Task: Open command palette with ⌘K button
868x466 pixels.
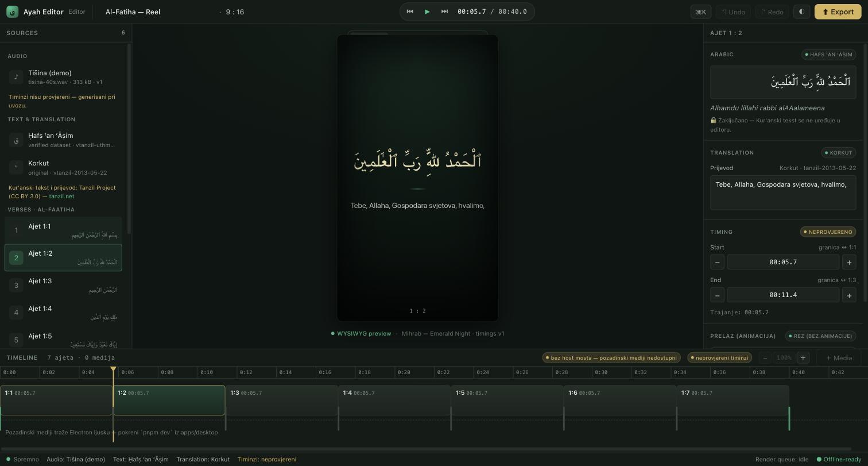Action: click(701, 11)
